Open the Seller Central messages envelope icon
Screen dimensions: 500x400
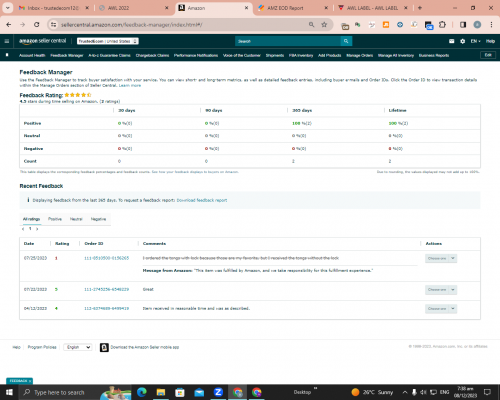coord(452,41)
